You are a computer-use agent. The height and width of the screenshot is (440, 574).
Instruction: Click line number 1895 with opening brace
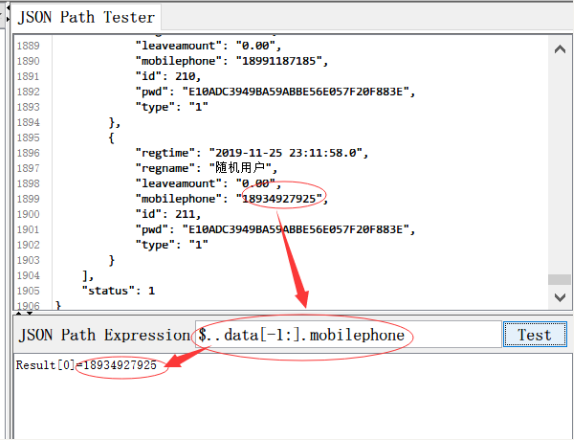point(28,138)
